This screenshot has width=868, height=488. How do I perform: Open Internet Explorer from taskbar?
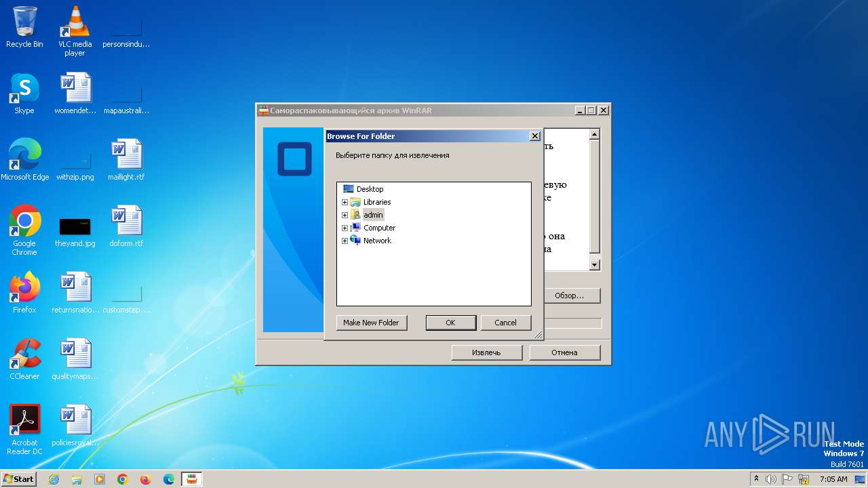tap(54, 479)
